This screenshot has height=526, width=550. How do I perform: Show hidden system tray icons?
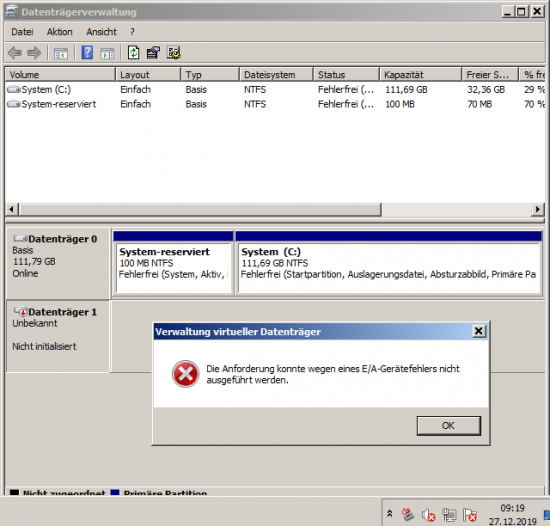pyautogui.click(x=389, y=514)
